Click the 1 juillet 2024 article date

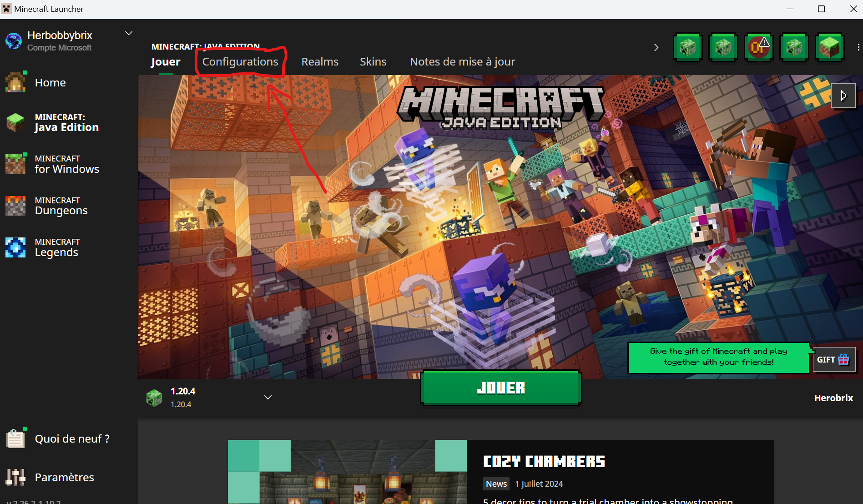(539, 484)
